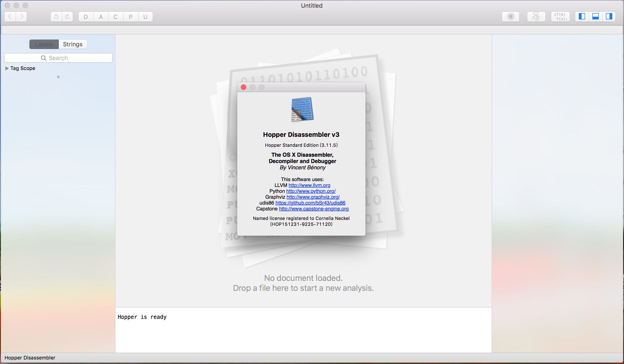Toggle the left sidebar panel
624x364 pixels.
coord(582,16)
